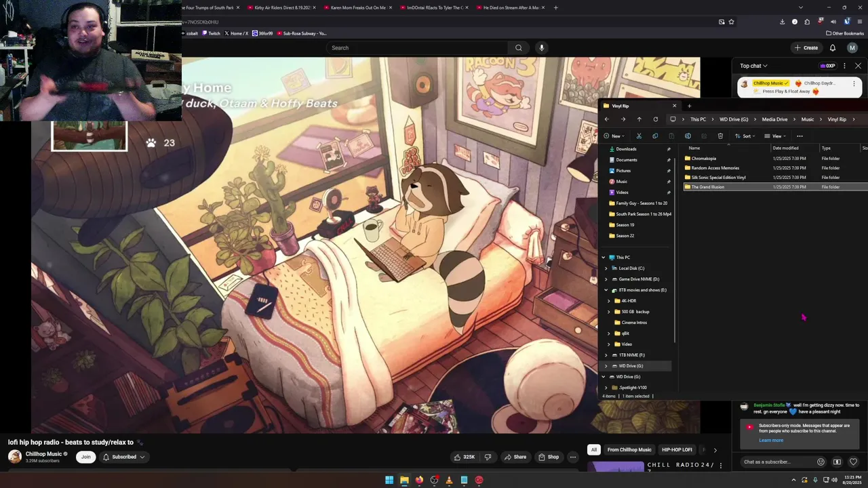Dislike the lofi hip hop radio video
The image size is (868, 488).
[x=488, y=457]
